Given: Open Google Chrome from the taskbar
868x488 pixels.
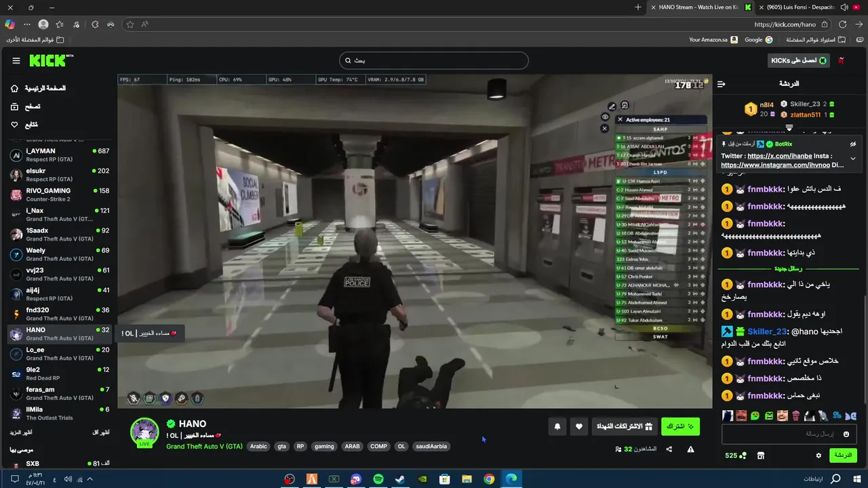Looking at the screenshot, I should (489, 479).
